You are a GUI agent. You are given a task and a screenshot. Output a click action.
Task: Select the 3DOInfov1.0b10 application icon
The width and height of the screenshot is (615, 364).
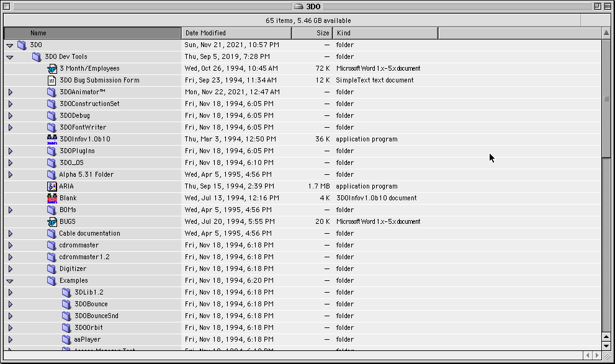click(52, 139)
